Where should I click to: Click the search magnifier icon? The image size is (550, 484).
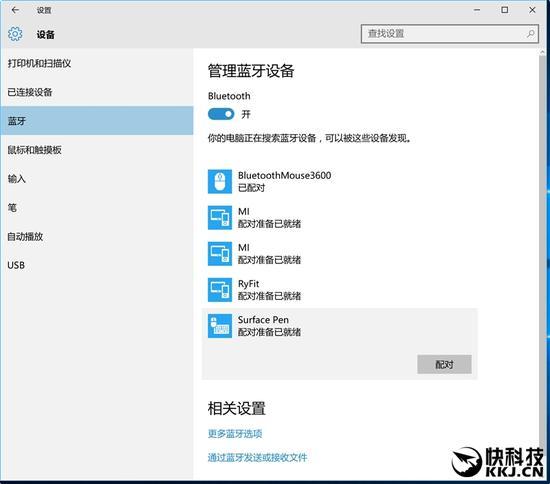coord(530,34)
